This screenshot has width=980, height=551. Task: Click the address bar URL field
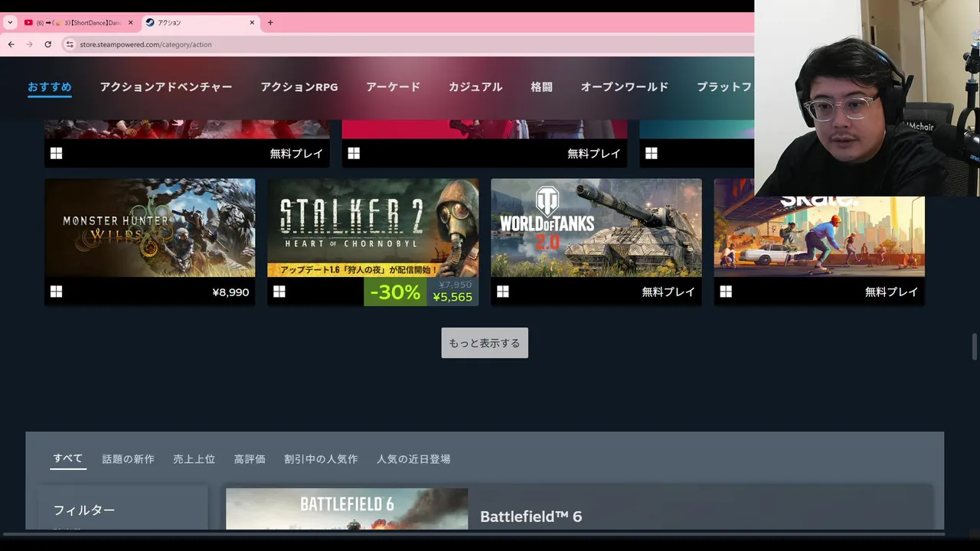pyautogui.click(x=406, y=44)
